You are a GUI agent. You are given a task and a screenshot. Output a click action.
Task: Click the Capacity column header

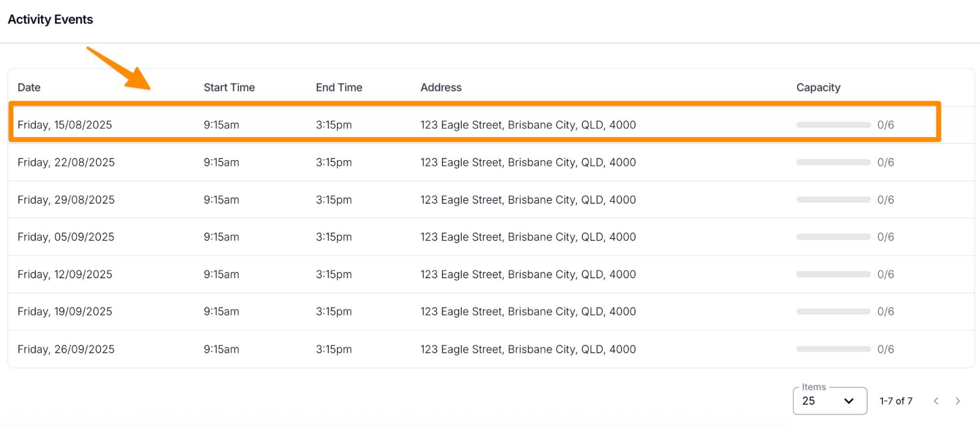[818, 88]
